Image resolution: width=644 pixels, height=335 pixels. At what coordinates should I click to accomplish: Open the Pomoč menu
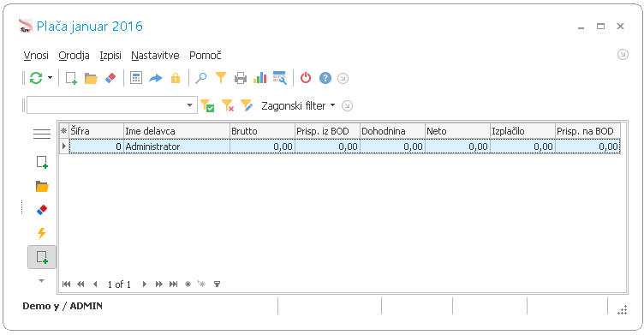(x=206, y=55)
